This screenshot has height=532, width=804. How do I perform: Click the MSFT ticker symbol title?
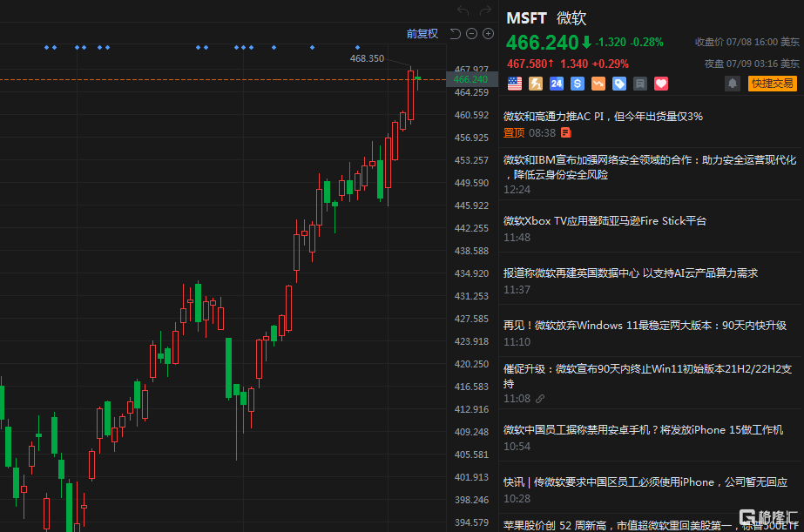click(x=526, y=18)
